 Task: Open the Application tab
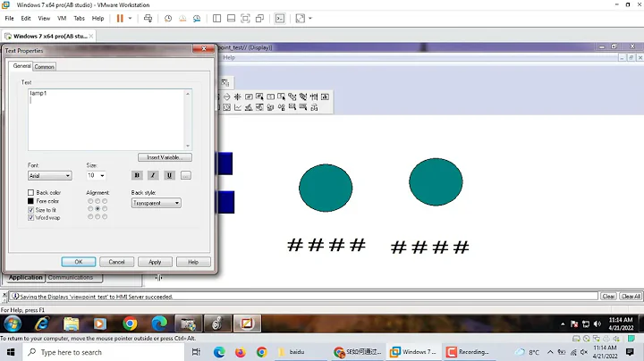[x=25, y=278]
